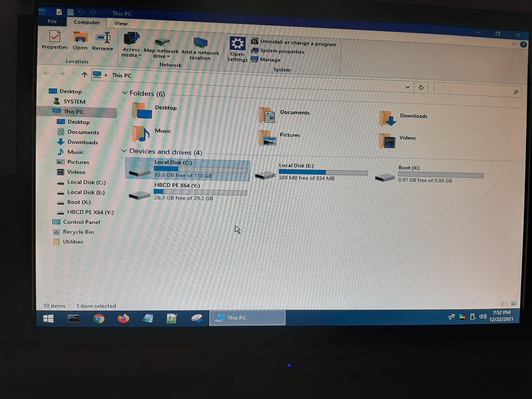Click the search magnifier icon
This screenshot has height=399, width=532.
(516, 92)
